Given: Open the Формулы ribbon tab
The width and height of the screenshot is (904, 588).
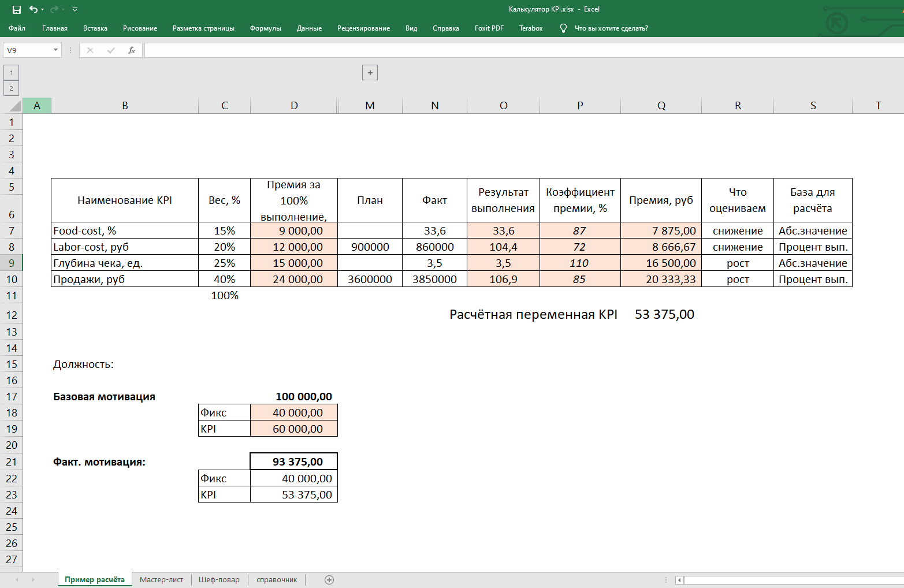Looking at the screenshot, I should pyautogui.click(x=265, y=28).
